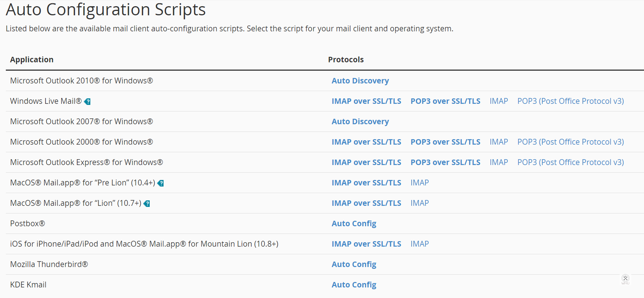The height and width of the screenshot is (298, 644).
Task: Open Auto Config for Mozilla Thunderbird
Action: coord(354,264)
